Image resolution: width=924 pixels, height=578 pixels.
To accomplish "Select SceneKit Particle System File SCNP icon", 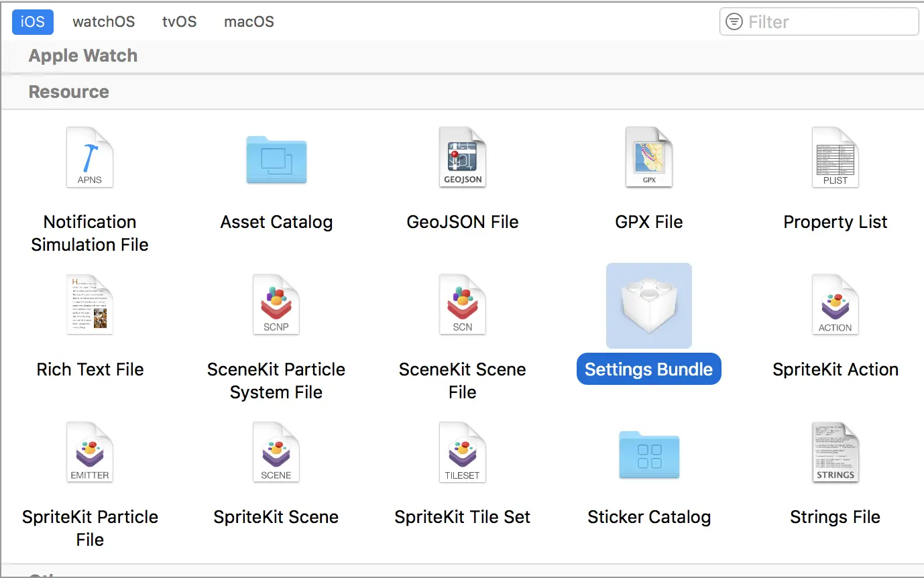I will 276,305.
